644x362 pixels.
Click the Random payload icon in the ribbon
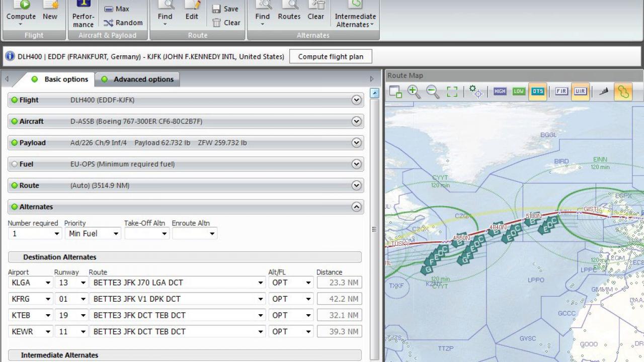123,23
